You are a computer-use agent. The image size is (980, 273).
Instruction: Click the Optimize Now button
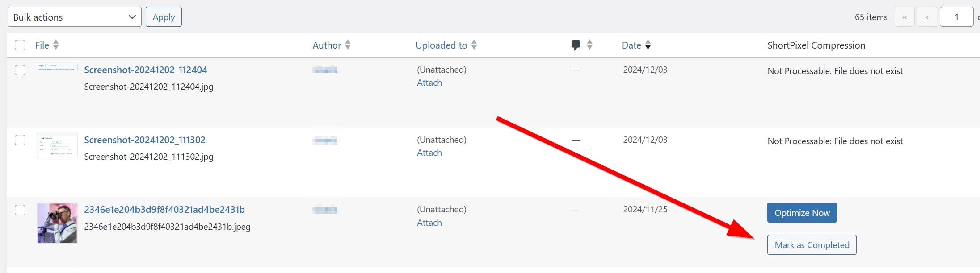pos(802,213)
